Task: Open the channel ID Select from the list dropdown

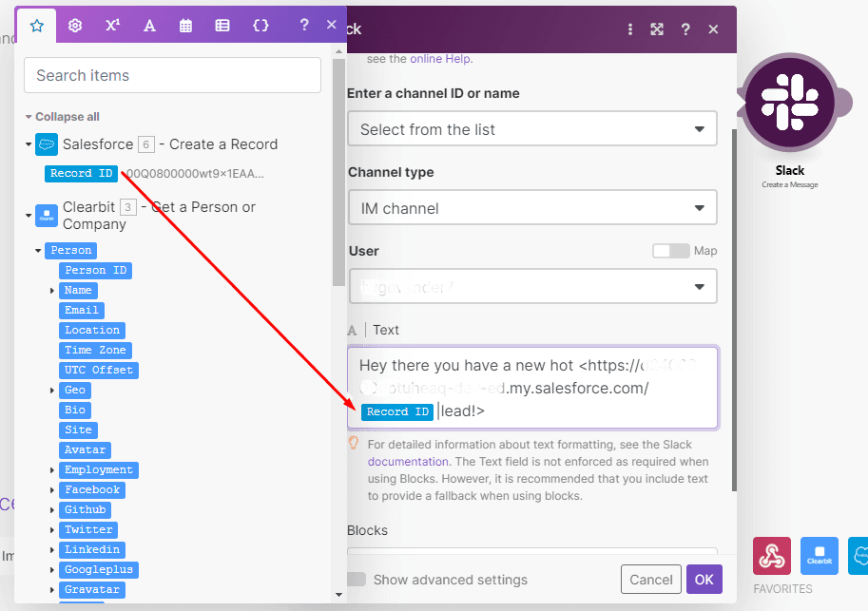Action: coord(531,129)
